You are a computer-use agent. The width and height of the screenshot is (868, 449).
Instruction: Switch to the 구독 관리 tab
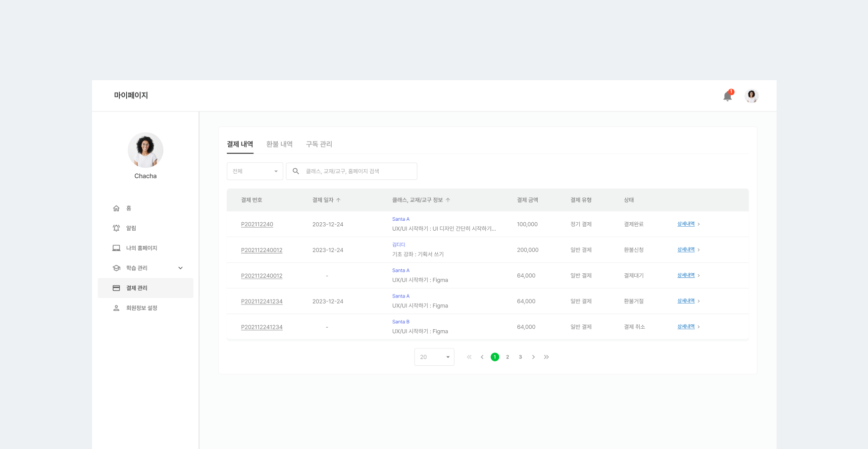[x=319, y=144]
